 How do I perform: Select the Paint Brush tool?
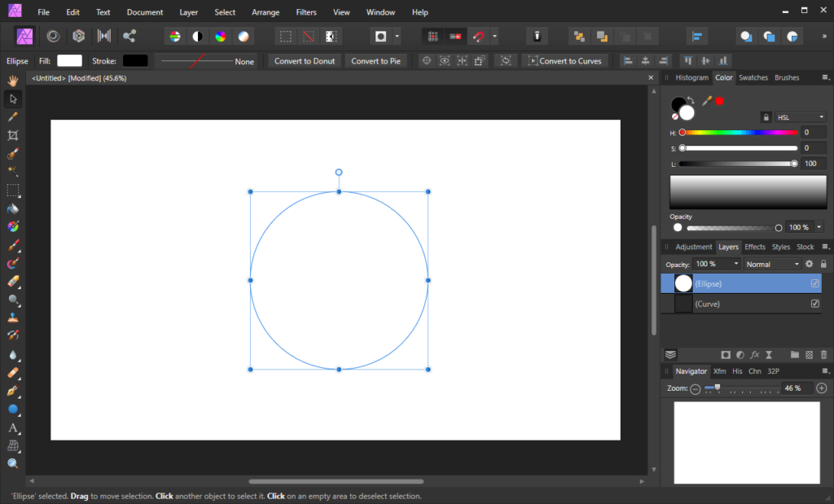click(12, 246)
